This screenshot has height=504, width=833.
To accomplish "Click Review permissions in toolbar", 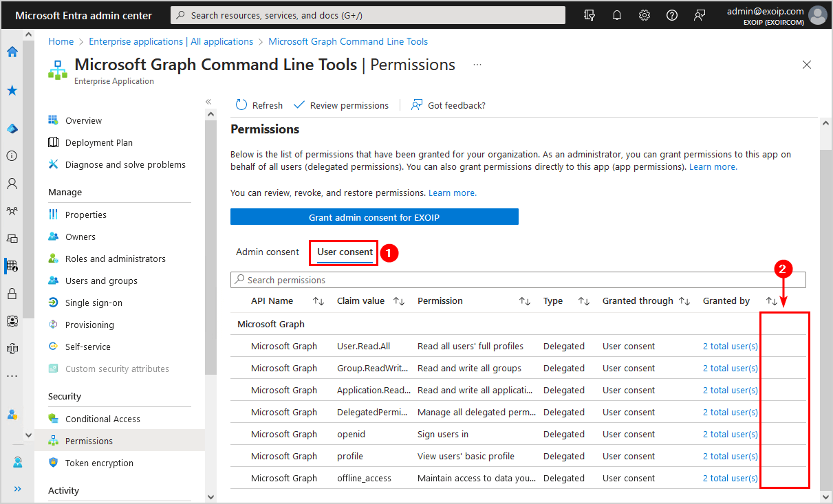I will [341, 105].
